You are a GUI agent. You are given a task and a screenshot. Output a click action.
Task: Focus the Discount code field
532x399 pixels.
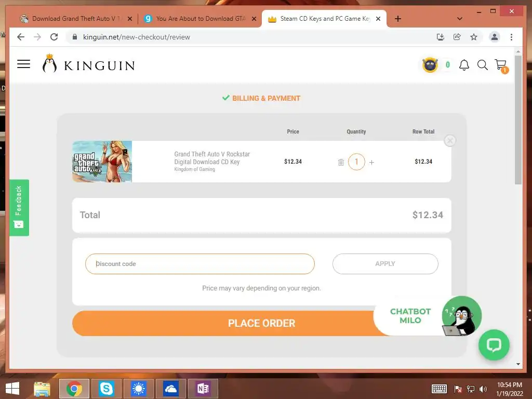[x=200, y=263]
